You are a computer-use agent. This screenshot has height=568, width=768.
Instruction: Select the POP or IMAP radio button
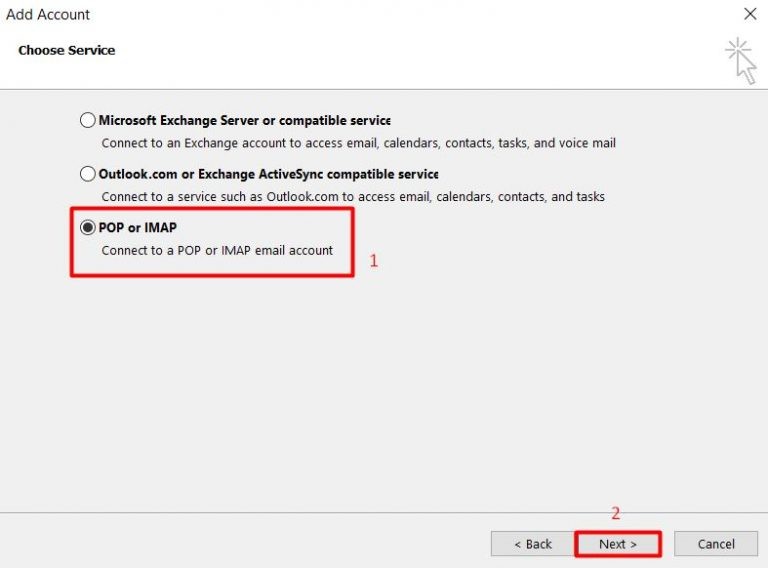(88, 228)
